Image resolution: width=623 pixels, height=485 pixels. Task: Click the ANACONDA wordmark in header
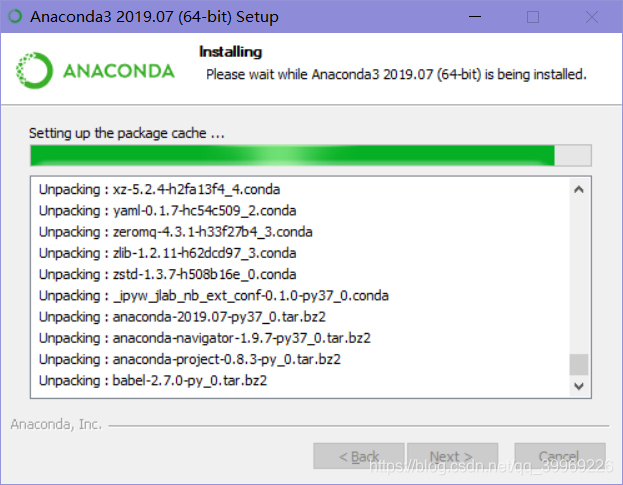(118, 71)
